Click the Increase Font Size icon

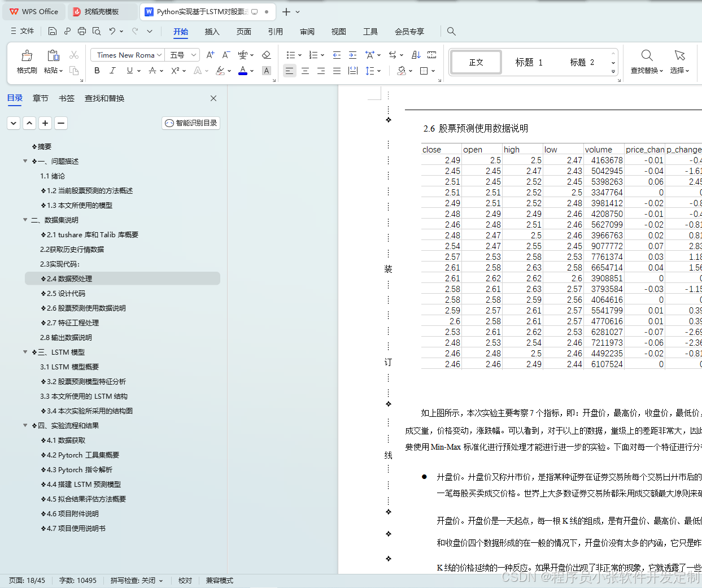(x=210, y=55)
